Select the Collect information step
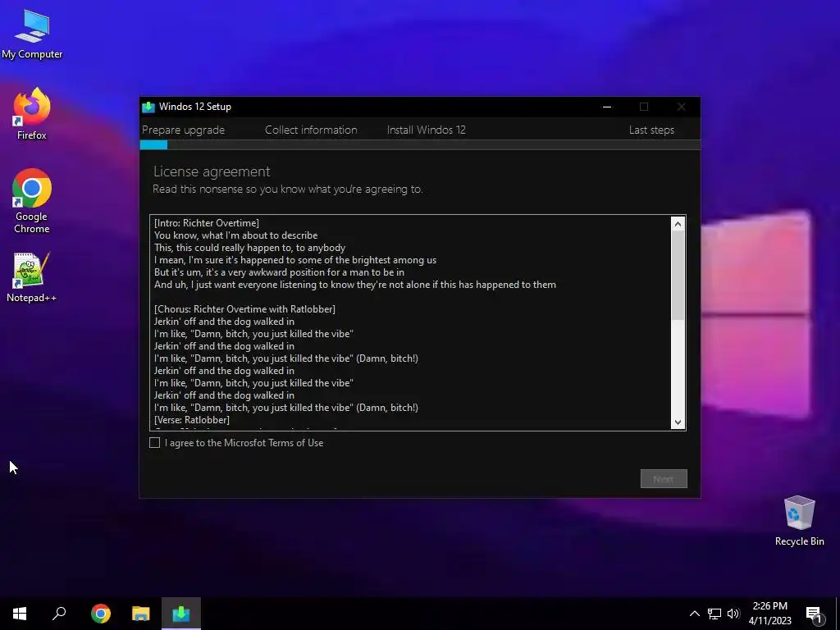This screenshot has width=840, height=630. (311, 130)
